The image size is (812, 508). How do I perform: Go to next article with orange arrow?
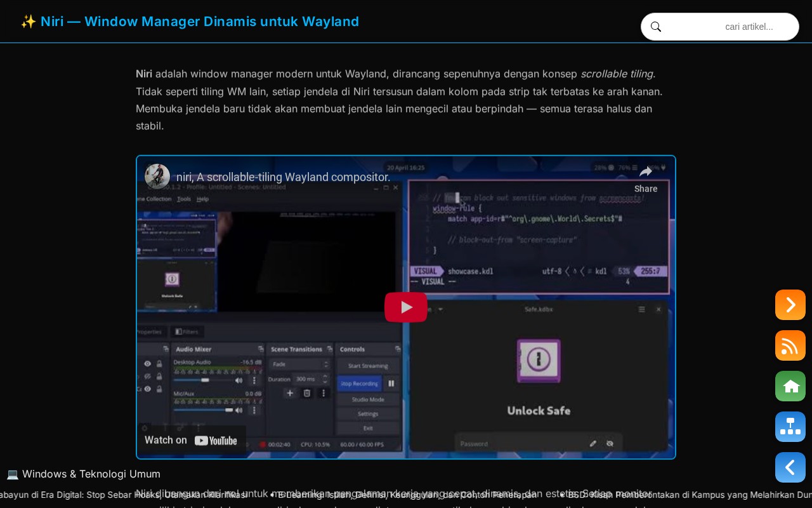[x=790, y=305]
